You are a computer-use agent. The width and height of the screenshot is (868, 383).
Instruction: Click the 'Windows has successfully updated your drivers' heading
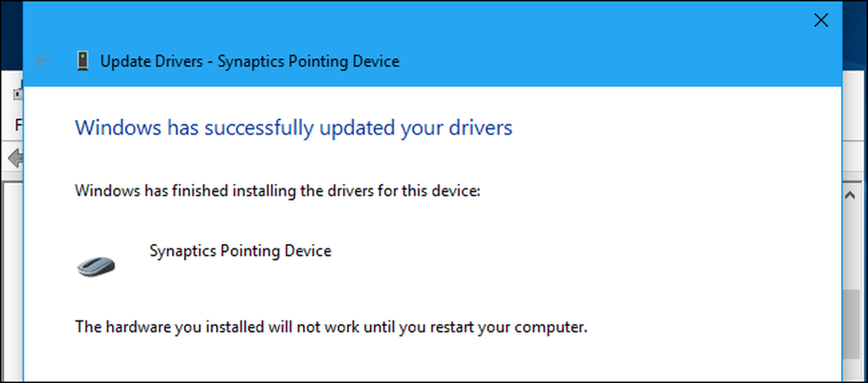point(293,128)
